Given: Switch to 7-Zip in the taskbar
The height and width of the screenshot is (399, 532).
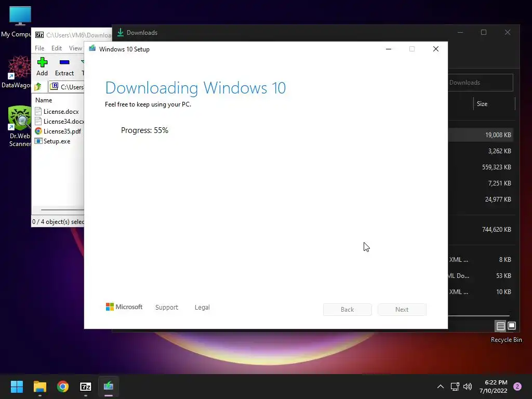Looking at the screenshot, I should (x=86, y=387).
